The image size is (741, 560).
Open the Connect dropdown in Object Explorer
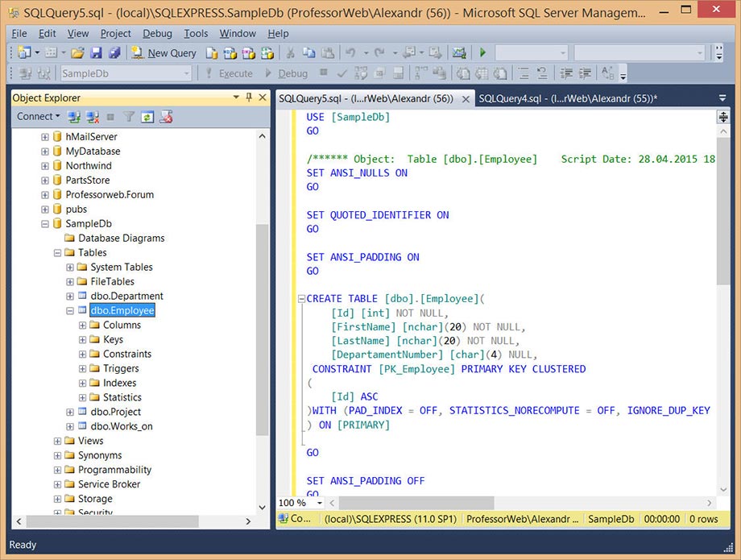click(x=39, y=116)
